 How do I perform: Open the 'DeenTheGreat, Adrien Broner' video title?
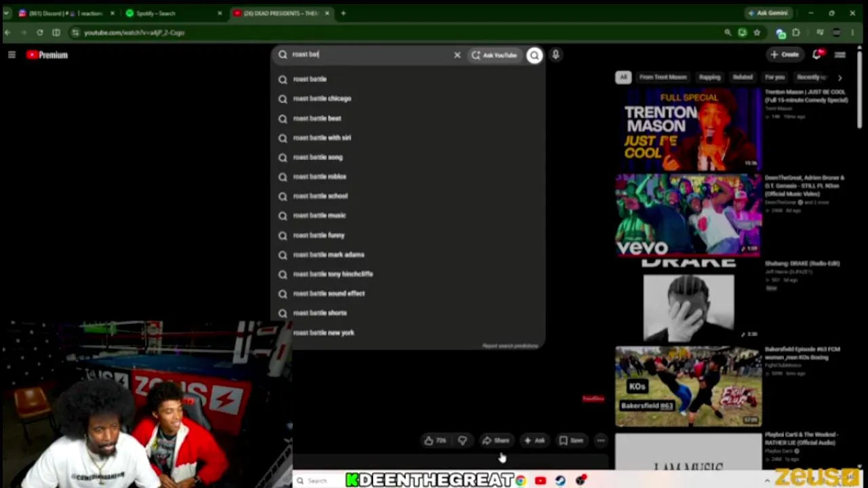point(804,186)
